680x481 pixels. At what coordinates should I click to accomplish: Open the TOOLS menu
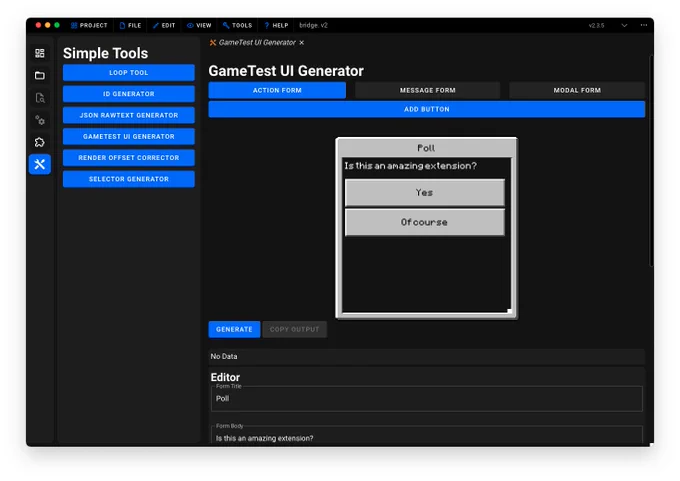click(x=237, y=26)
